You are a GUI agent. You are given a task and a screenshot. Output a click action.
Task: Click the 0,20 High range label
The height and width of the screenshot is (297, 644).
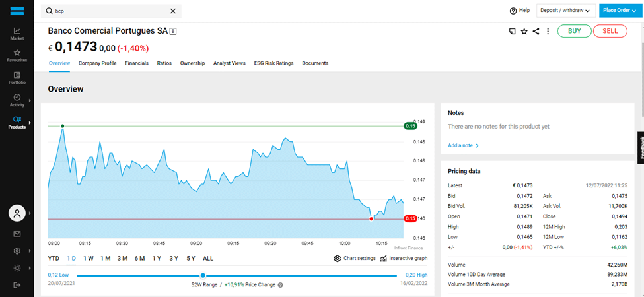point(417,275)
